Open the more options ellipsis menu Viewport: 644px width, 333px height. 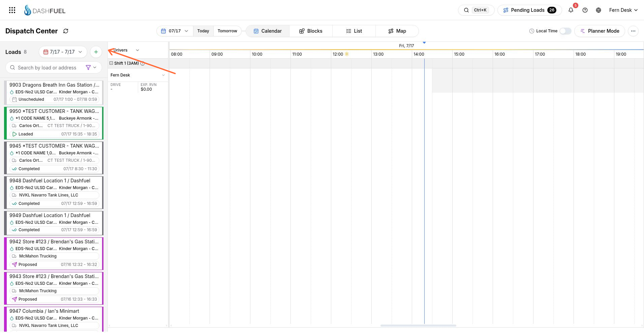[633, 31]
